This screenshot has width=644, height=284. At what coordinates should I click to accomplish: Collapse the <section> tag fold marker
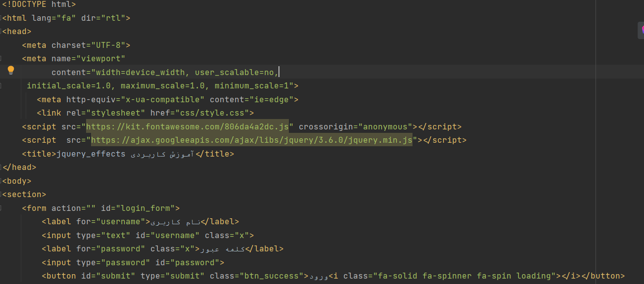click(1, 195)
